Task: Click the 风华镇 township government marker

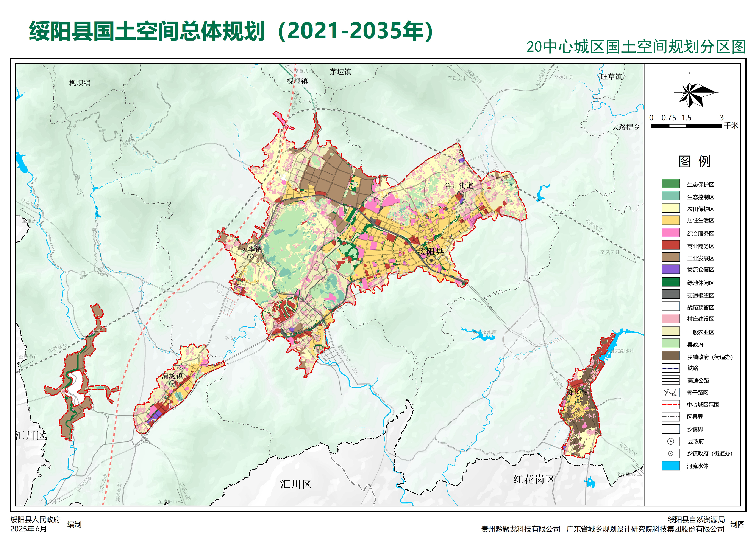Action: [251, 257]
